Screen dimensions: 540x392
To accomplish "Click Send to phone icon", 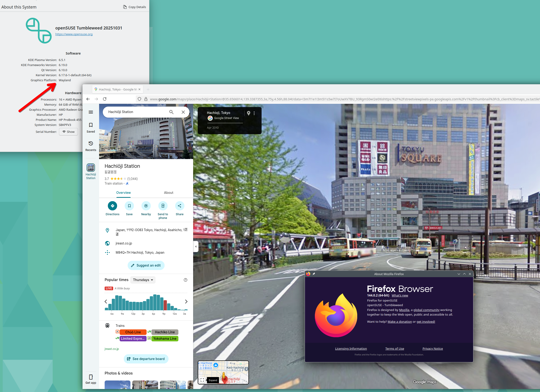I will (163, 206).
